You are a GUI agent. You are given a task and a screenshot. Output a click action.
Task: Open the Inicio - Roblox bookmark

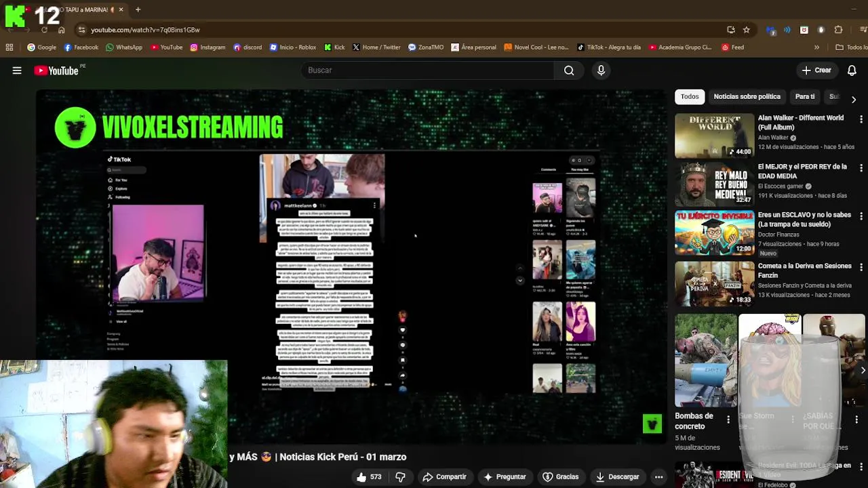pyautogui.click(x=293, y=47)
